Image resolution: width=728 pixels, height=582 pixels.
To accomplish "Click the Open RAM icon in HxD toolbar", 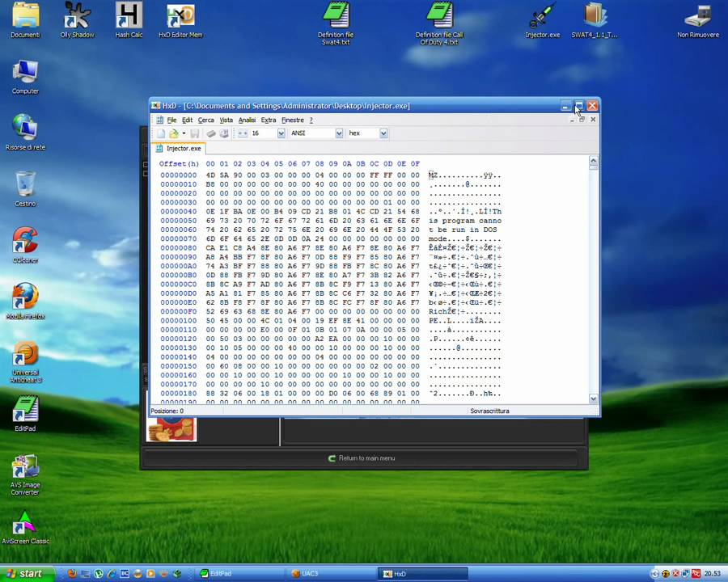I will point(211,133).
